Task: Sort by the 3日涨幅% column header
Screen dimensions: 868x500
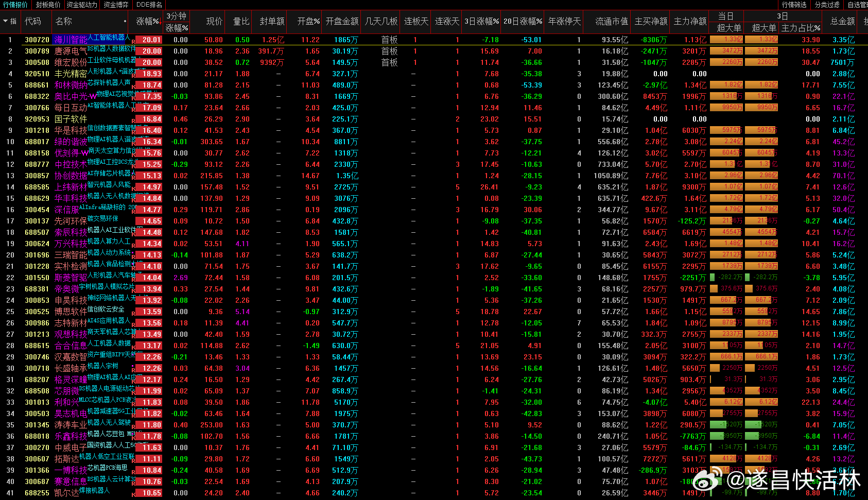Action: pyautogui.click(x=481, y=21)
